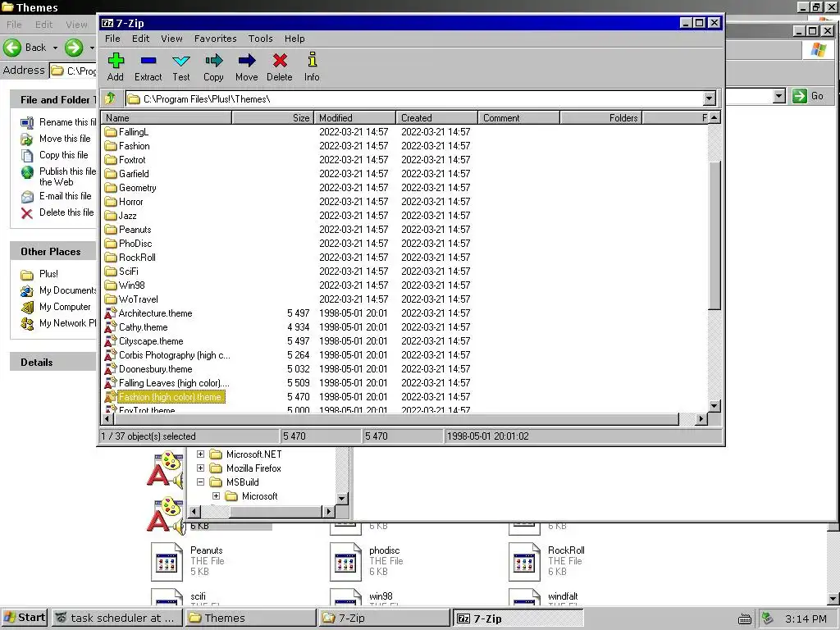Open the View menu in 7-Zip

[x=172, y=39]
